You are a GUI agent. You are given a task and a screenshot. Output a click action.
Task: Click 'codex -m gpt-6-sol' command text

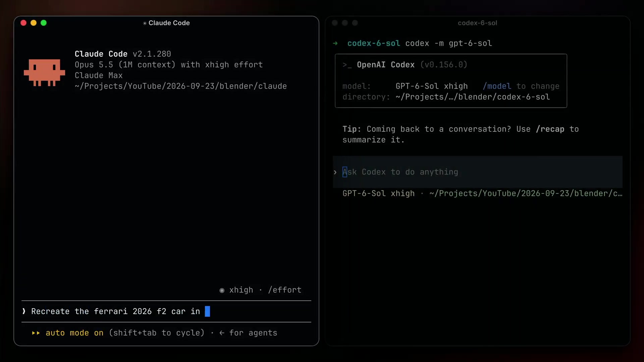tap(449, 43)
